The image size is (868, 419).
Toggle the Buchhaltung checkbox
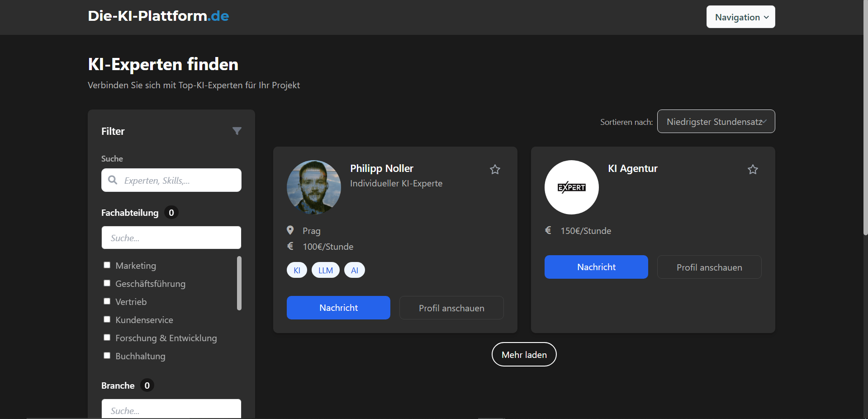107,356
